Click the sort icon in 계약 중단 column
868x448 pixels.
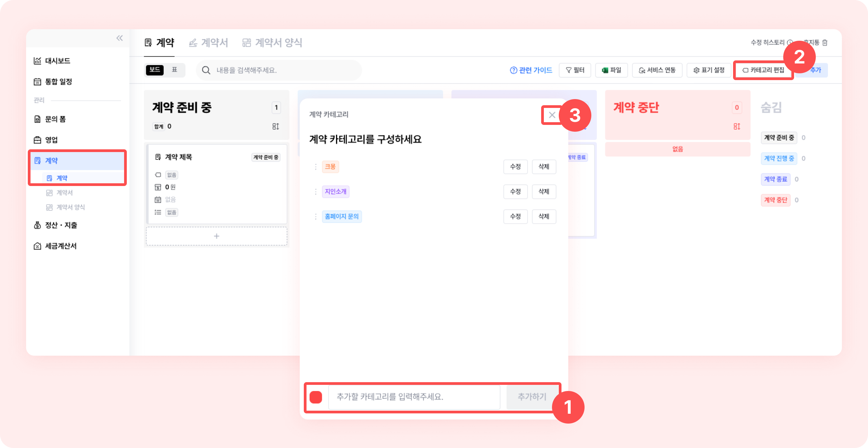click(736, 126)
